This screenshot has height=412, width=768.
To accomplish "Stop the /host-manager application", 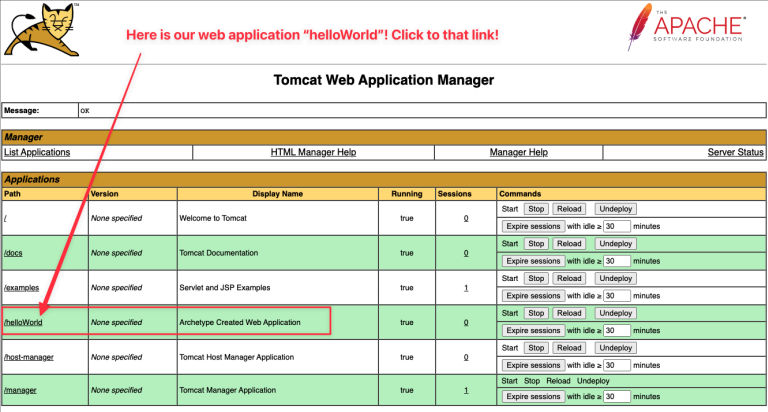I will (x=536, y=348).
